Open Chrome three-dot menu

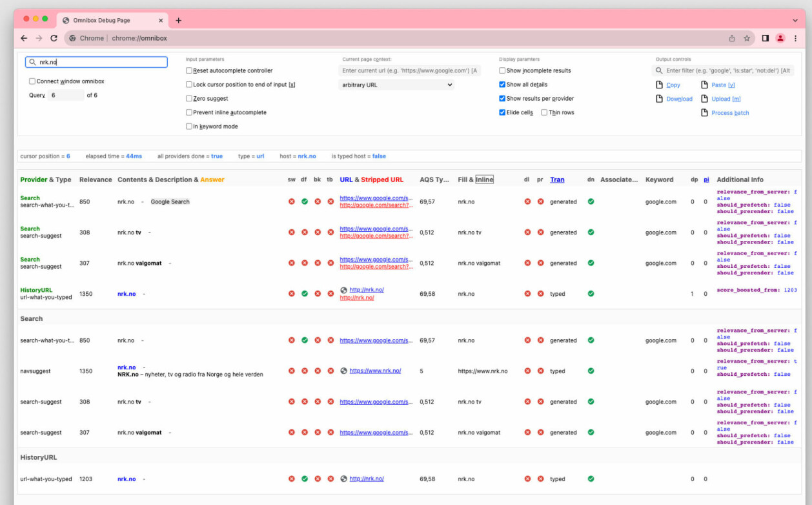click(x=796, y=38)
